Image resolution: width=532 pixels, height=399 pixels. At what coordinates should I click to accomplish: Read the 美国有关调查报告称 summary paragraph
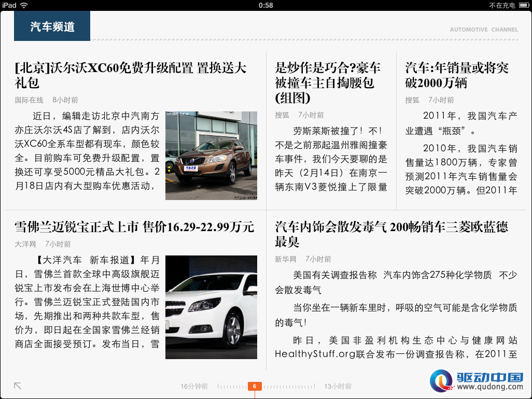point(396,282)
